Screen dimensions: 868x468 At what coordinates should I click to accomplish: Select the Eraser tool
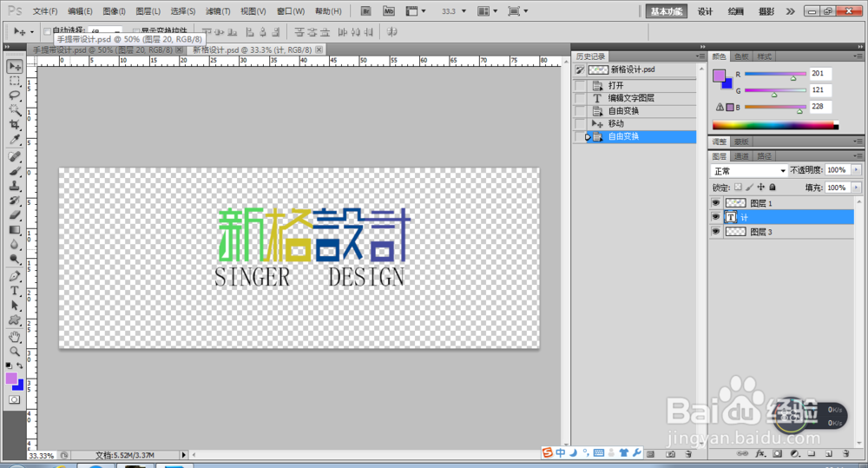coord(15,214)
